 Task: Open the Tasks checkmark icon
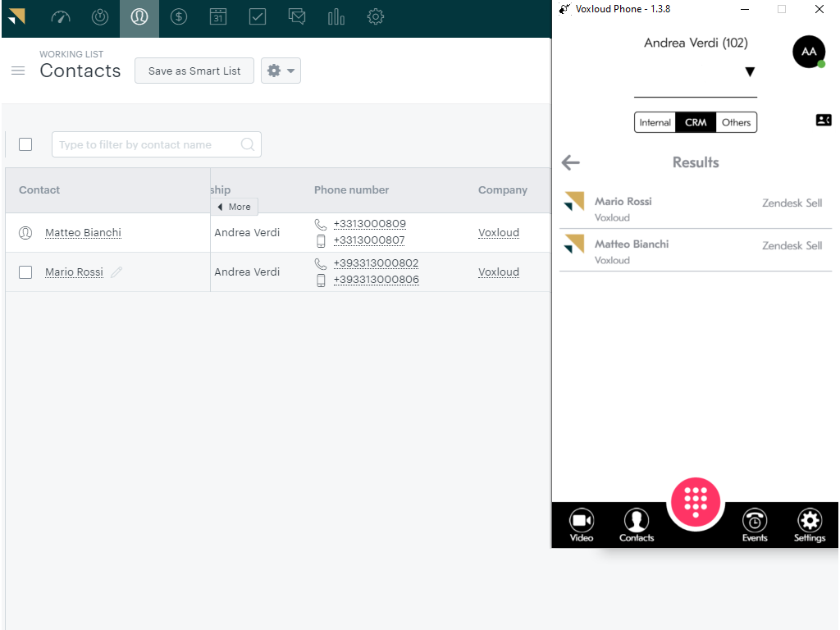[258, 17]
